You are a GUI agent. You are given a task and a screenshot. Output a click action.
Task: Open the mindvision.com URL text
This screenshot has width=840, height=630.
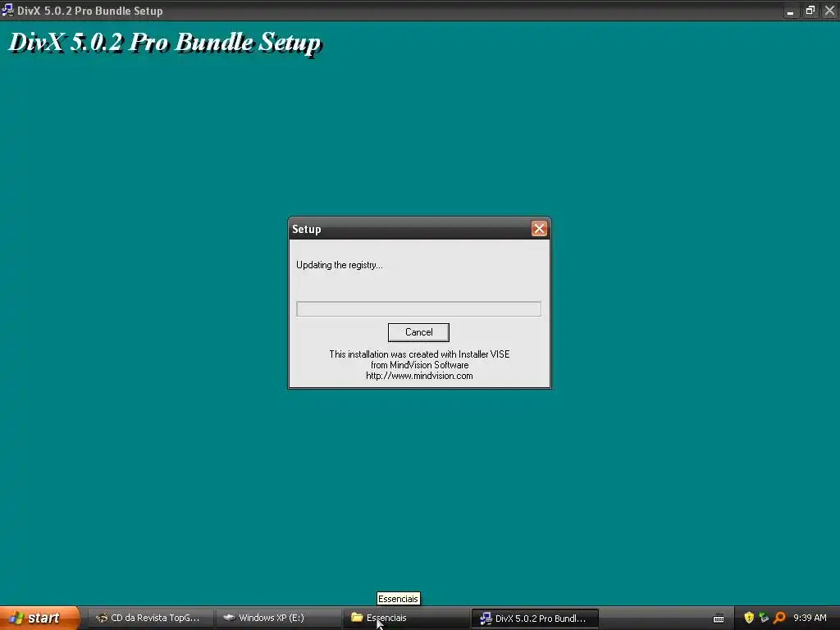click(x=419, y=376)
